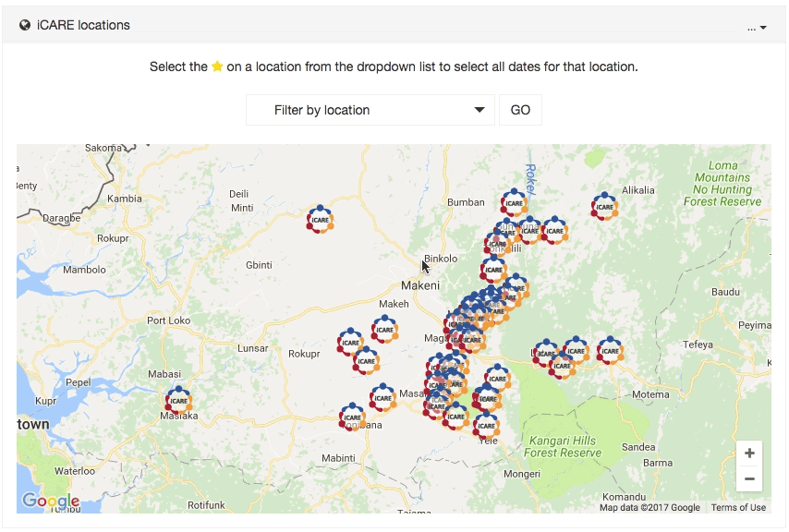The image size is (789, 532).
Task: Select iCARE marker above Rokupr east
Action: point(351,342)
